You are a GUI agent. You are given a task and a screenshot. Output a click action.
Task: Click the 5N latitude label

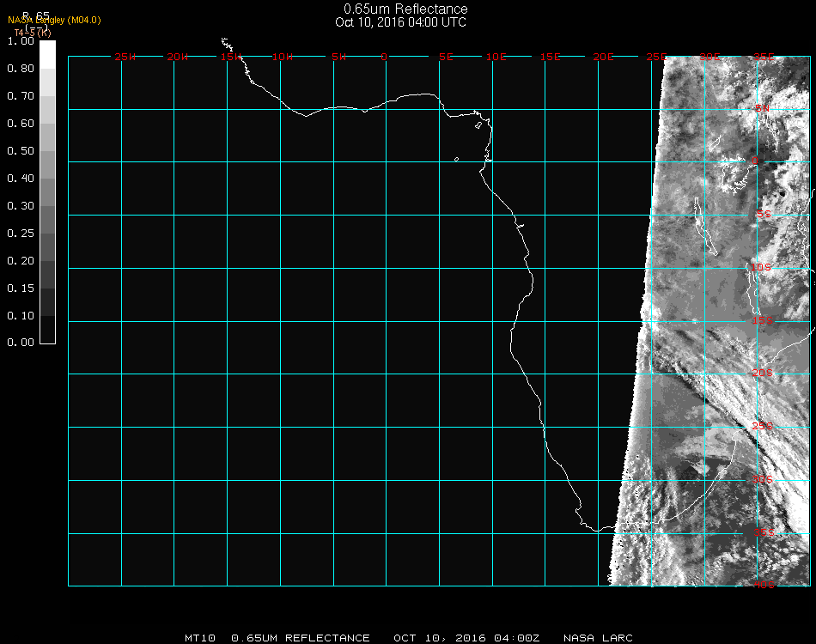click(762, 108)
